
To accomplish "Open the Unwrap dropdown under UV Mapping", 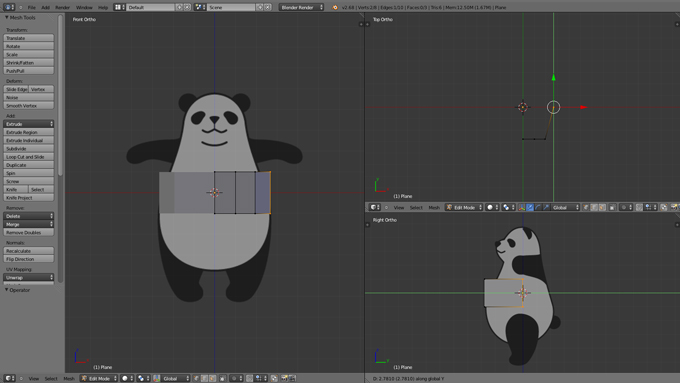I will [x=29, y=278].
